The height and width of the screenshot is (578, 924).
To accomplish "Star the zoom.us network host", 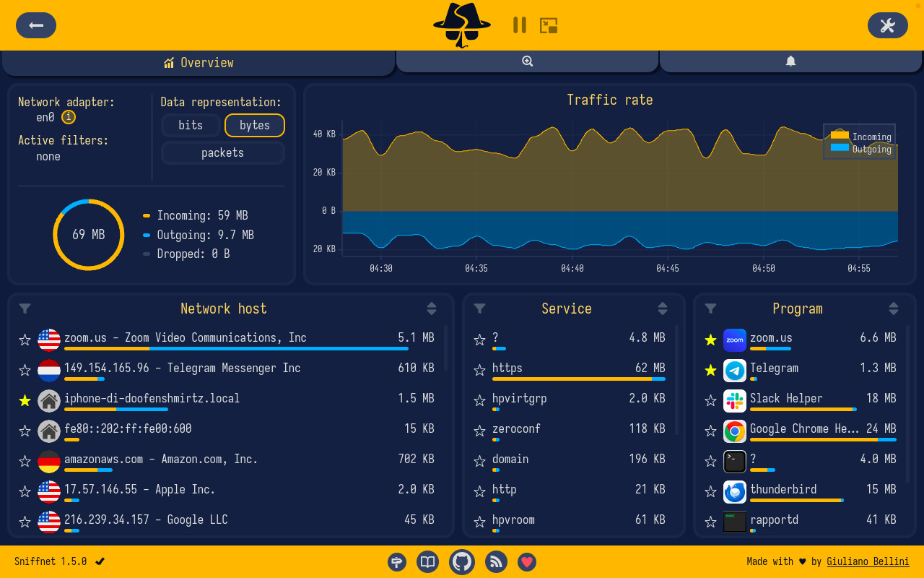I will click(x=25, y=340).
